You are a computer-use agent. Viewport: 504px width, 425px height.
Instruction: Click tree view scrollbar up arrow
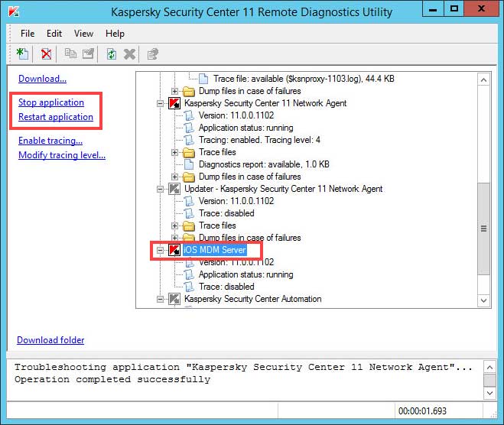(x=483, y=79)
